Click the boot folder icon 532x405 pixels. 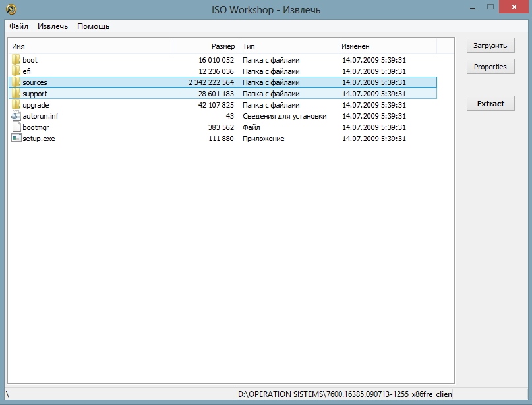[16, 60]
